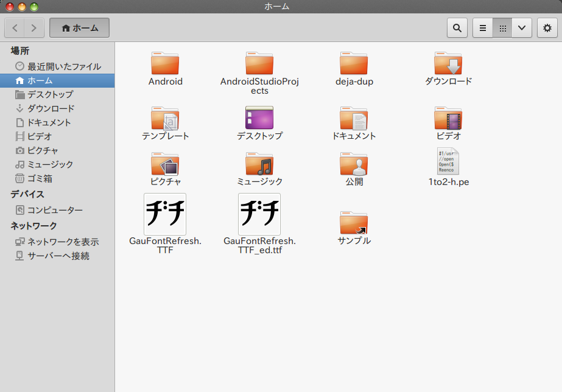Select the GauFontRefresh.TTF_ed.ttf font thumbnail
The height and width of the screenshot is (392, 562).
click(x=259, y=214)
